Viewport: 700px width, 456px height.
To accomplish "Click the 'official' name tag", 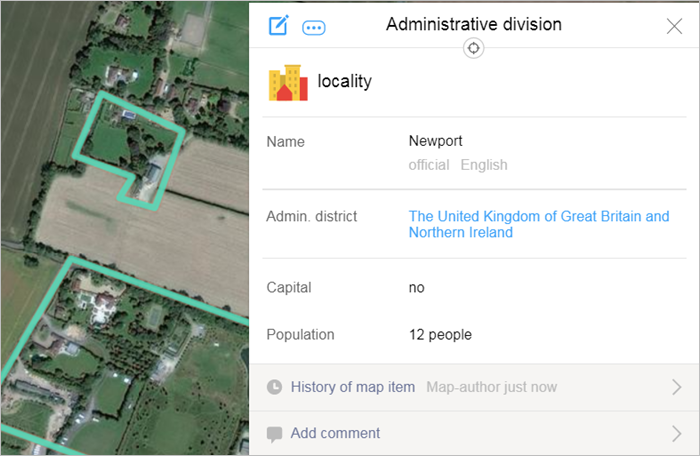I will [428, 165].
